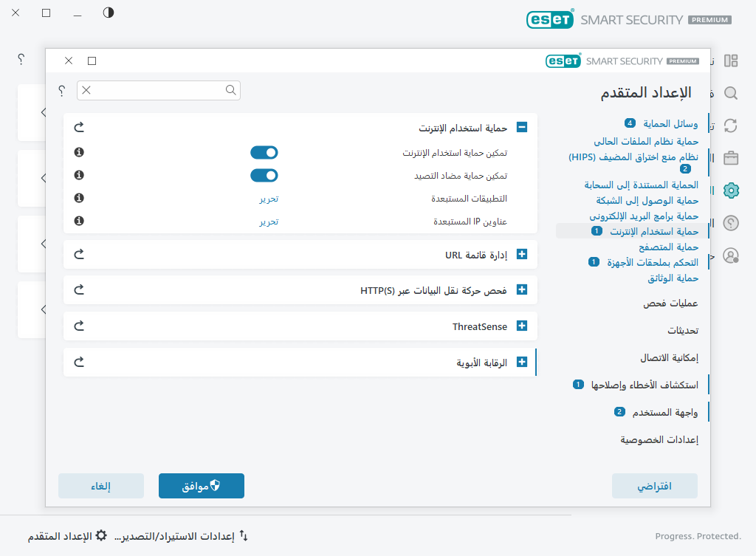This screenshot has height=556, width=756.
Task: Collapse the حماية استخدام الإنترنت section minus box
Action: [522, 127]
